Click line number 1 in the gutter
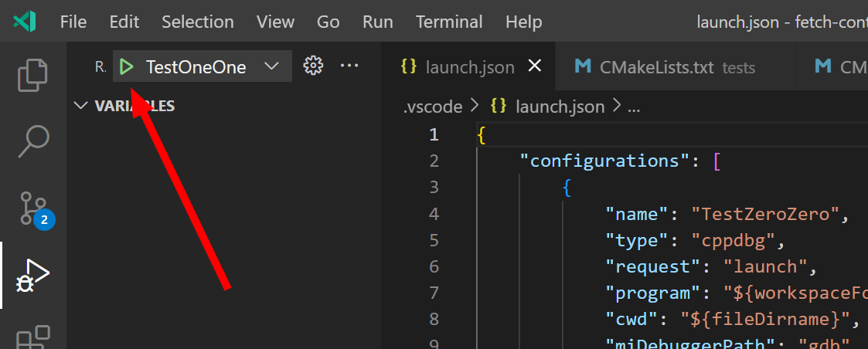Screen dimensions: 868x349 point(434,135)
